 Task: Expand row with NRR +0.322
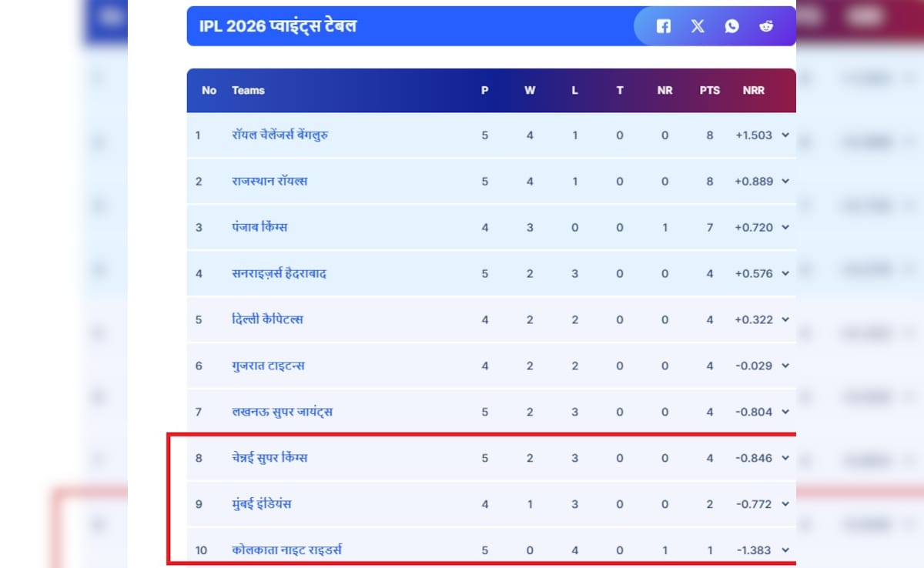785,319
